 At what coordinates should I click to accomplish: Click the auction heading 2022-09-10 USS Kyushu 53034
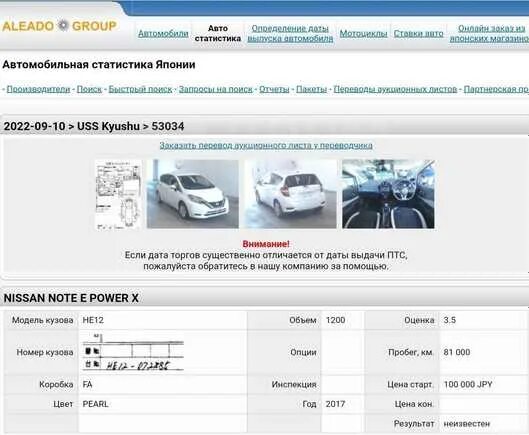pos(94,126)
